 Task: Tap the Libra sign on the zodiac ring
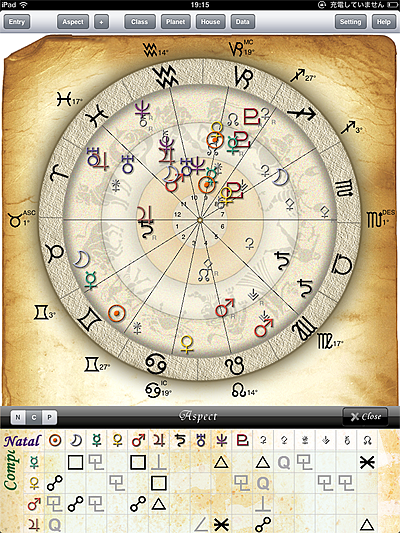pyautogui.click(x=342, y=265)
